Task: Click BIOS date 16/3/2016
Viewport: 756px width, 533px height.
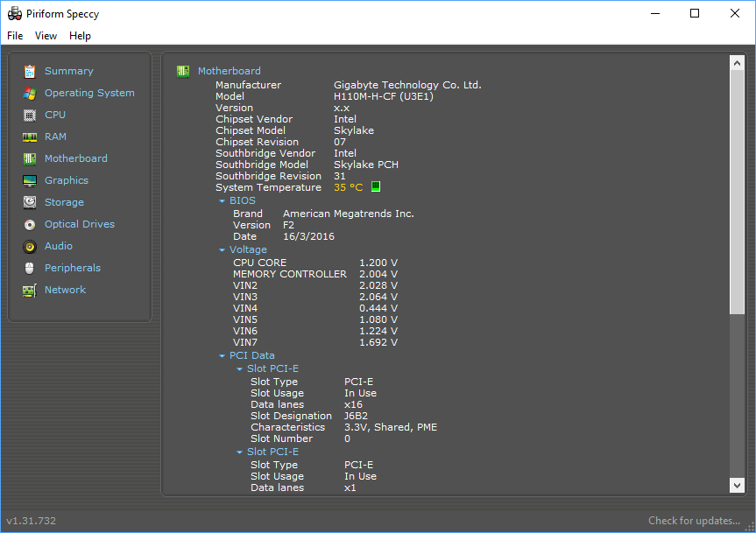Action: [308, 236]
